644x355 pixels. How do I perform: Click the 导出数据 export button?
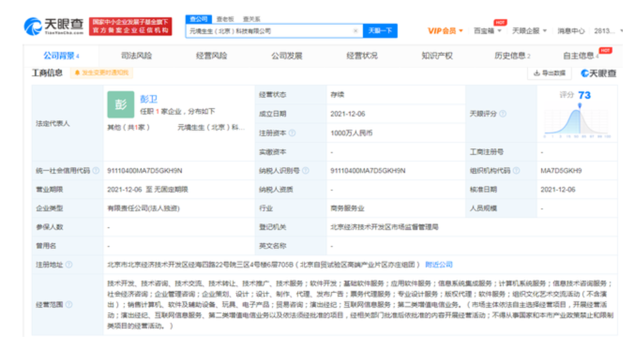pyautogui.click(x=550, y=73)
